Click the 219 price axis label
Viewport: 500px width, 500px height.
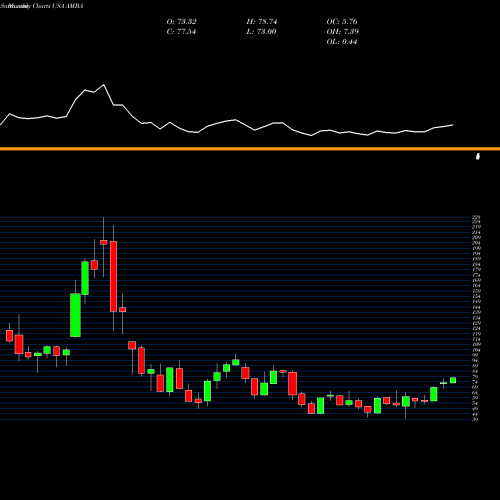476,227
